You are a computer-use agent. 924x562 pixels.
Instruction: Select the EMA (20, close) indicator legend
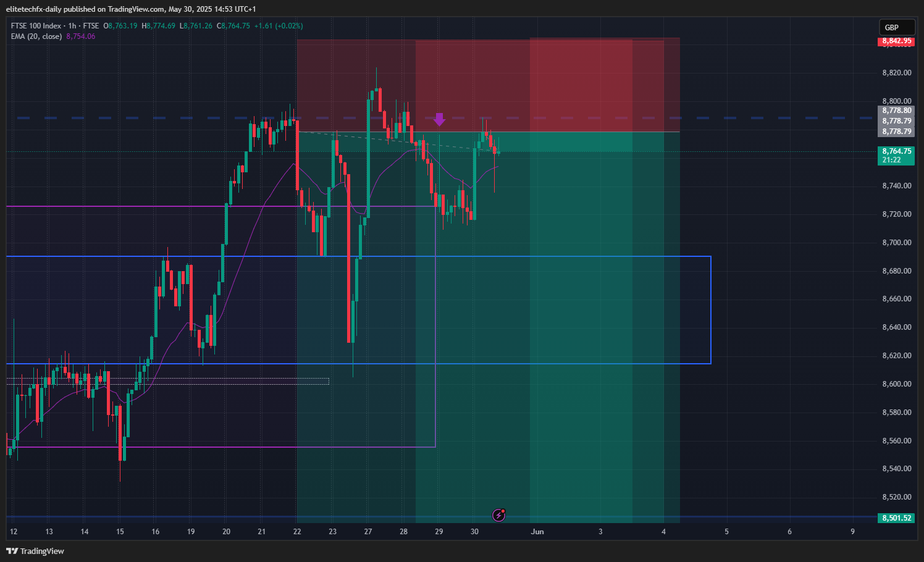(x=36, y=36)
